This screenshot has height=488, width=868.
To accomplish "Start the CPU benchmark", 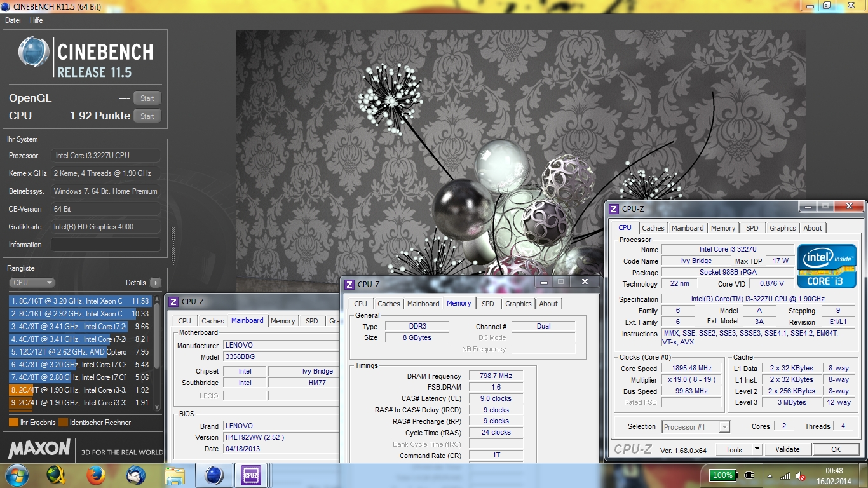I will click(x=147, y=116).
